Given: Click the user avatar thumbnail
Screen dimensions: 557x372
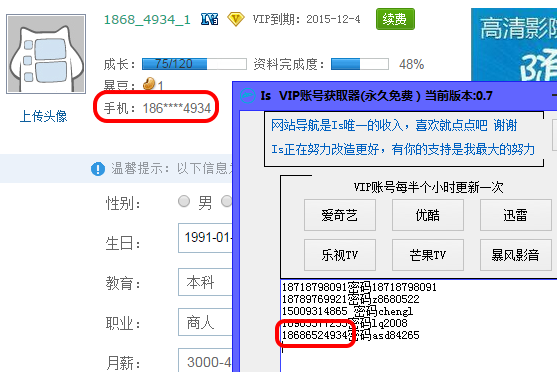Looking at the screenshot, I should click(x=46, y=54).
